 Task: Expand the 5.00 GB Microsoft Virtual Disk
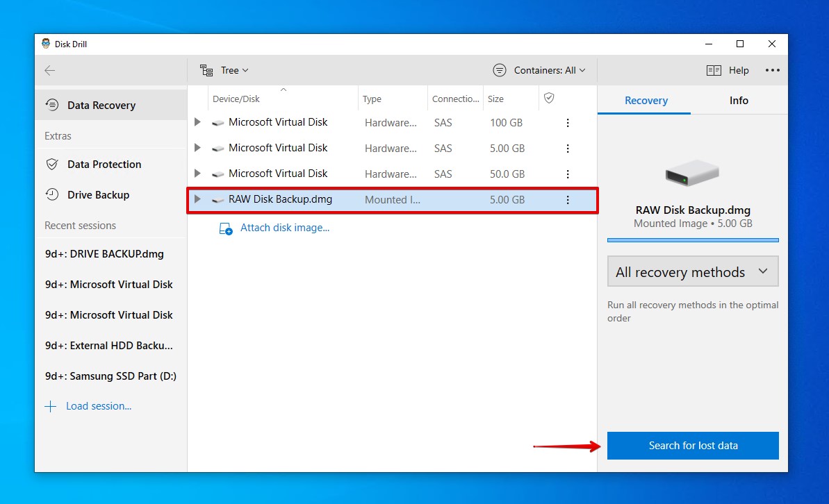click(197, 148)
